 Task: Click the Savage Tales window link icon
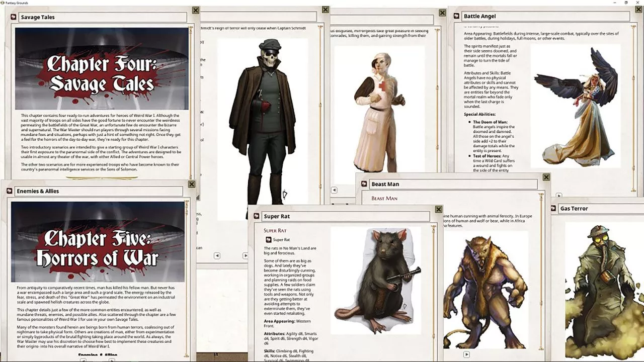coord(14,17)
